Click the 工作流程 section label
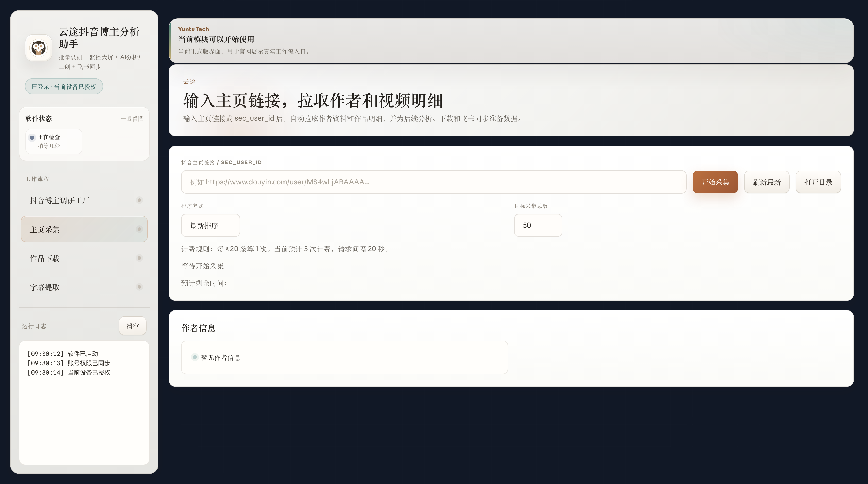The height and width of the screenshot is (484, 868). click(x=37, y=179)
